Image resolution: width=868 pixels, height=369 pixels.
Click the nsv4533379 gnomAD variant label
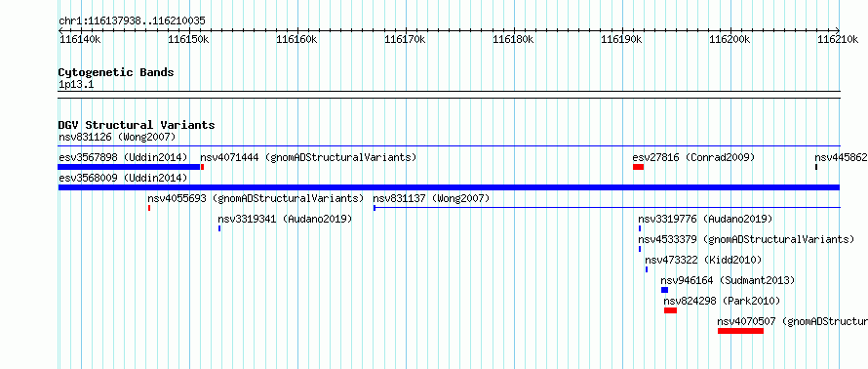746,239
